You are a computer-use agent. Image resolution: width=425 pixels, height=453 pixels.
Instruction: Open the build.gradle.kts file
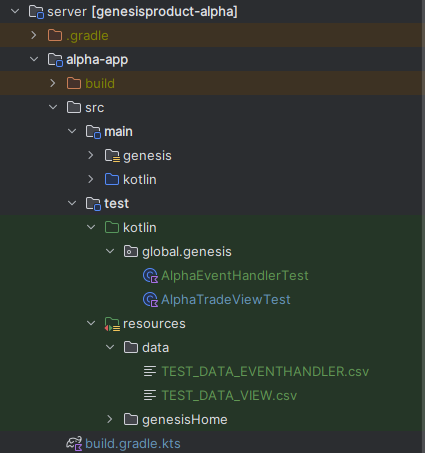click(133, 444)
